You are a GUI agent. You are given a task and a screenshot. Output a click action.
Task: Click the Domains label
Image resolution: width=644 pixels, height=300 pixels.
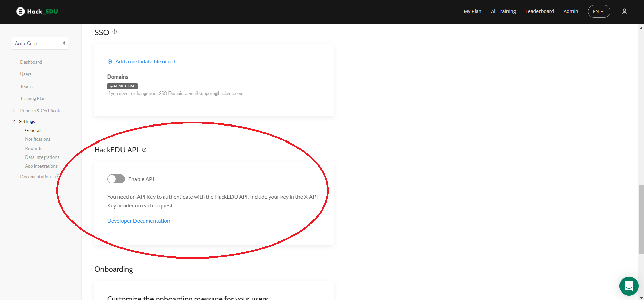(118, 77)
